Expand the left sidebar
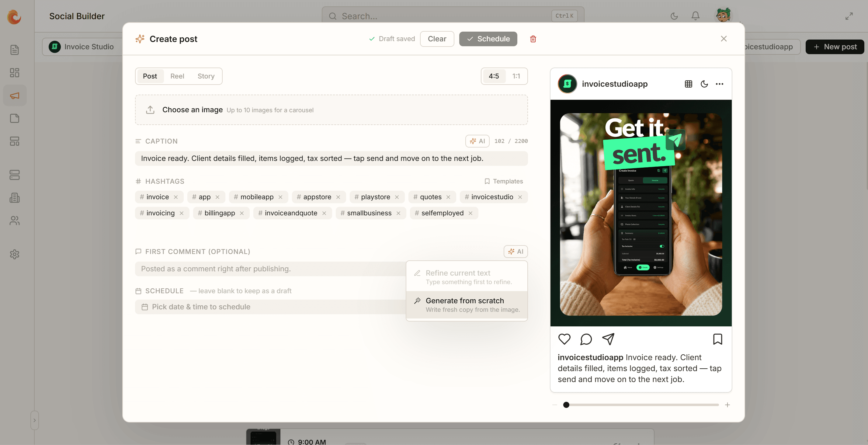 click(x=34, y=420)
